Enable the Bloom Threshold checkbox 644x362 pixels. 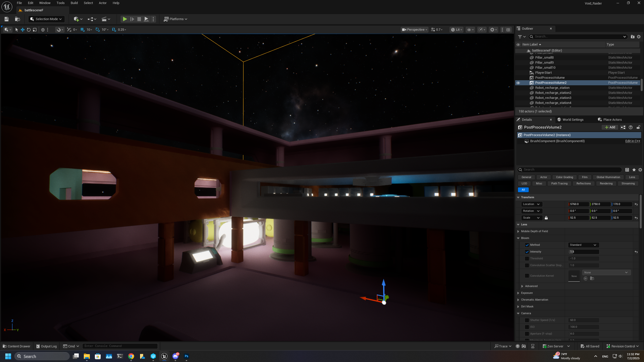point(527,258)
